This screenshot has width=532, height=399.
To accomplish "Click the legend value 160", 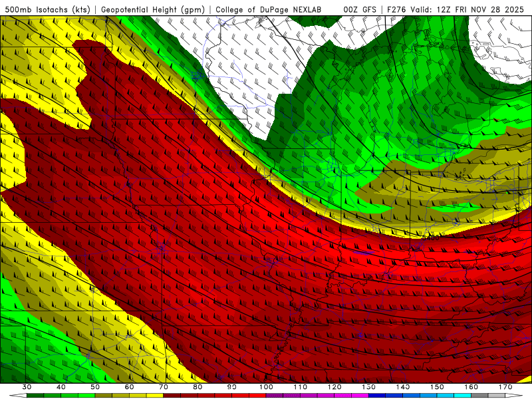I will (471, 387).
